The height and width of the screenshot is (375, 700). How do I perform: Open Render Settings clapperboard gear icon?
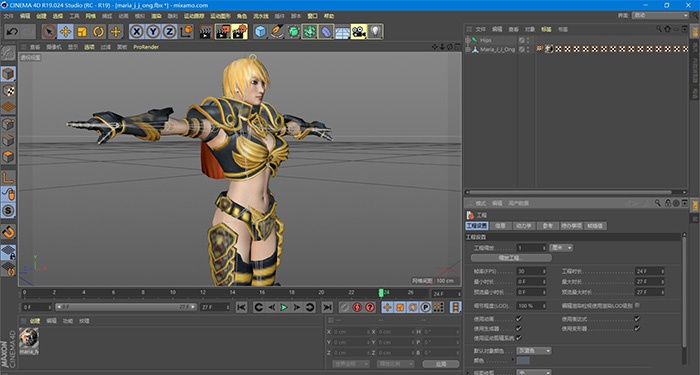(x=239, y=32)
